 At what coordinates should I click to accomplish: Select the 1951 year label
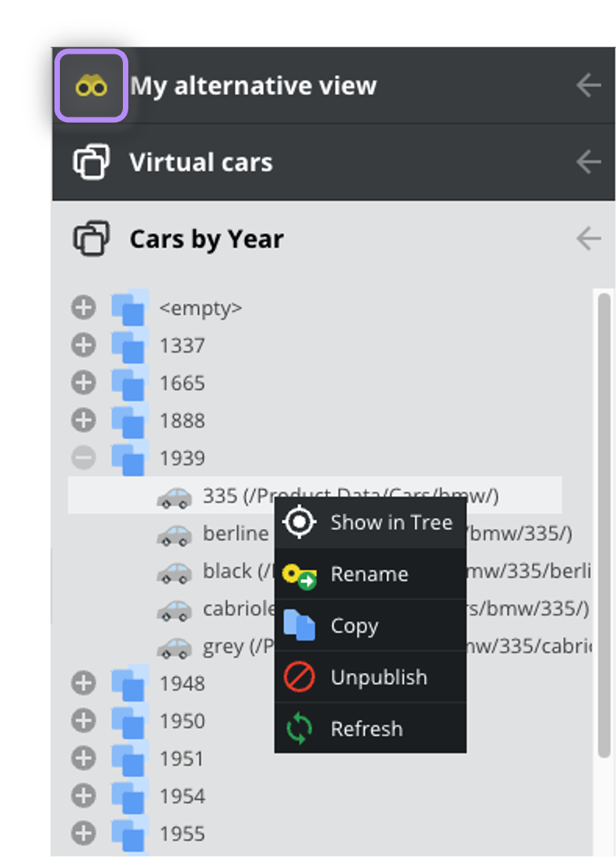(x=182, y=759)
